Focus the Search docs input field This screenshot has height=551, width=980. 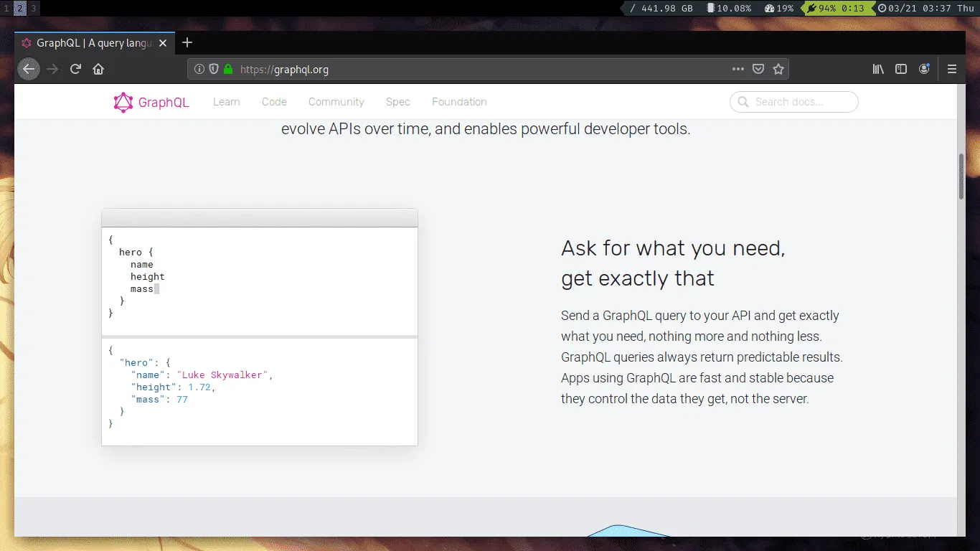pos(794,102)
